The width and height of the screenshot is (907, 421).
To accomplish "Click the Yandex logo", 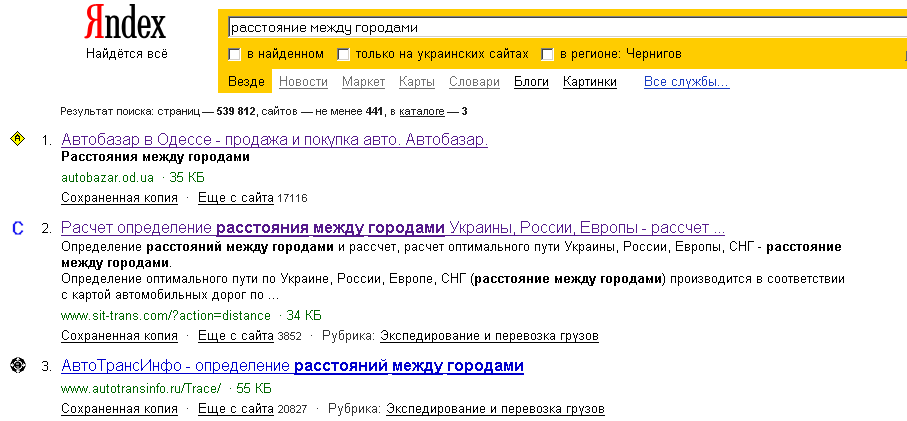I will [x=125, y=24].
